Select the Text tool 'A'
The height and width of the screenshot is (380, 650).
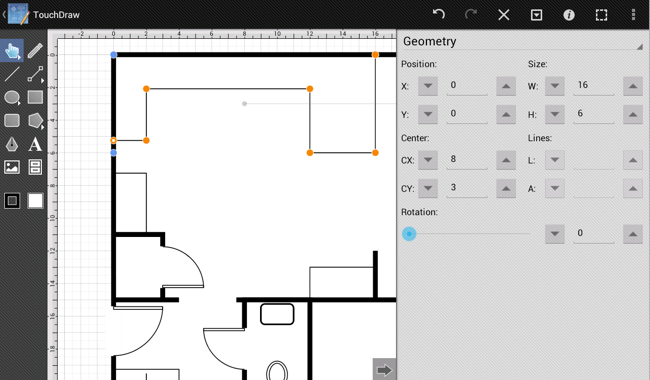click(x=35, y=144)
